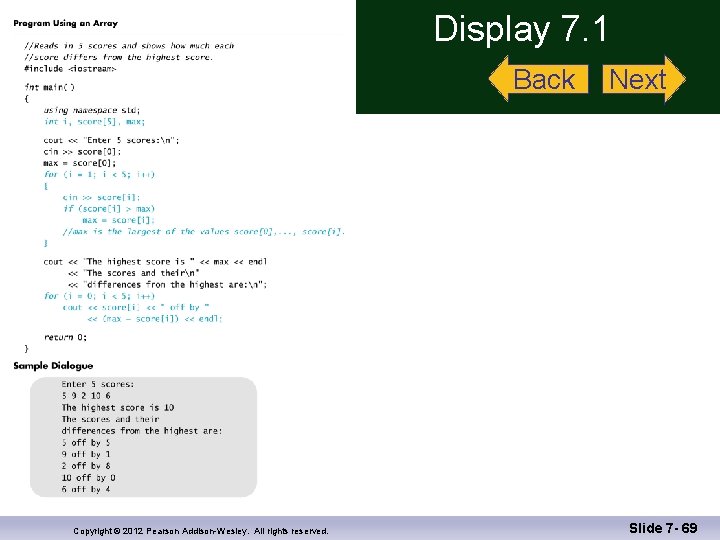Click the '10 off by 0' line
This screenshot has width=720, height=540.
tap(89, 478)
